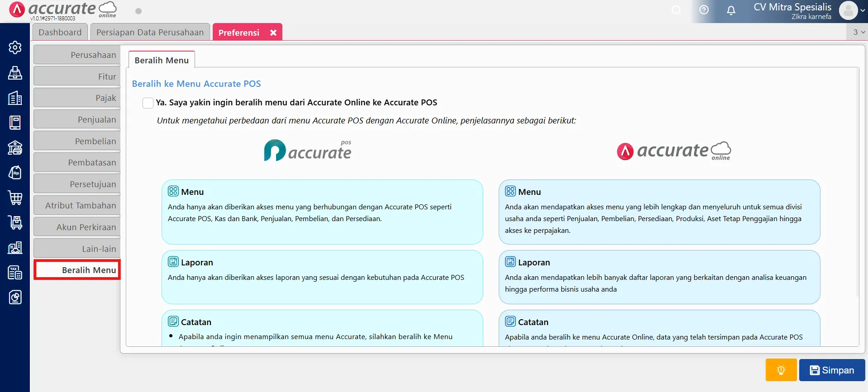The height and width of the screenshot is (392, 868).
Task: Open the pie chart report sidebar icon
Action: point(15,298)
